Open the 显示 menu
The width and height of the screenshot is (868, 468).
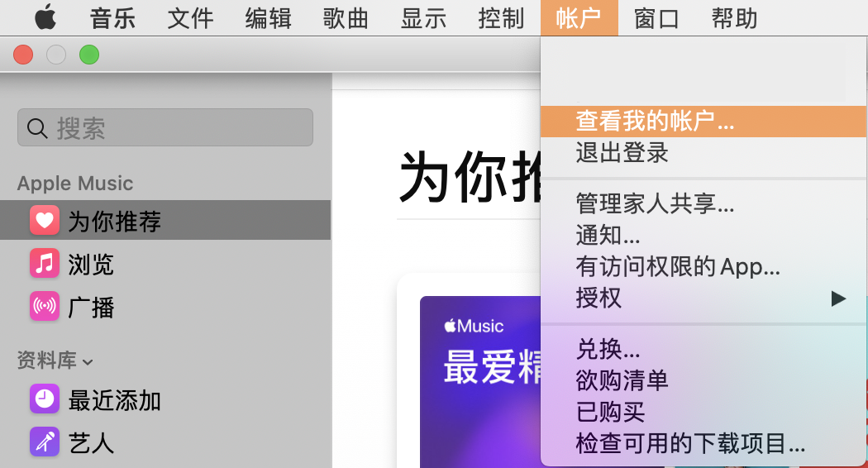(423, 17)
